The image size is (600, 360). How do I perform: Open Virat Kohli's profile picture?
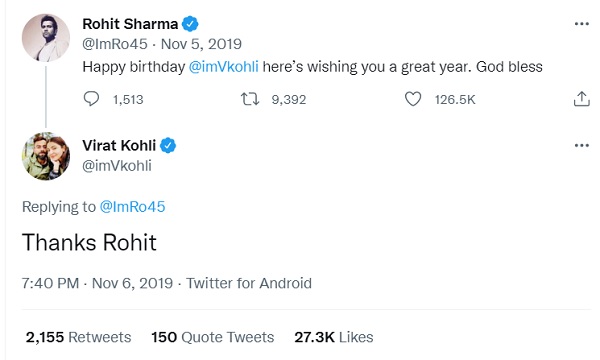pyautogui.click(x=46, y=156)
